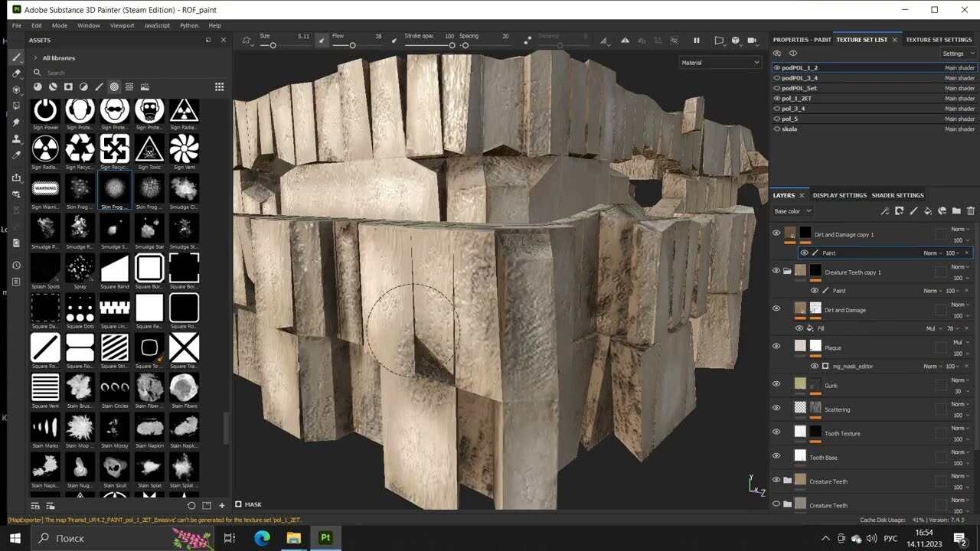Image resolution: width=980 pixels, height=551 pixels.
Task: Select the Paint brush tool in the toolbar
Action: 16,57
